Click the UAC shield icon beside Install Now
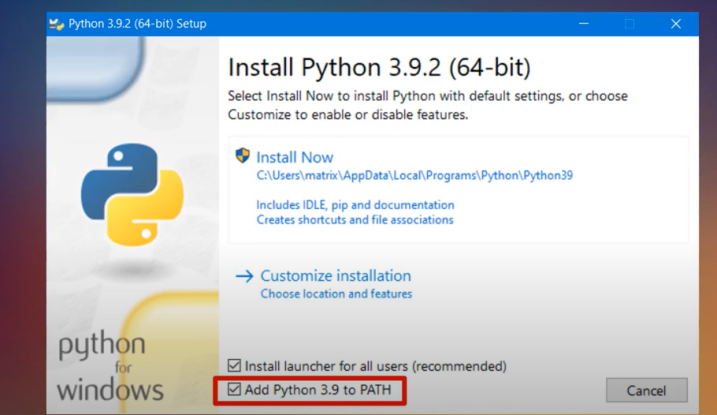 [242, 156]
